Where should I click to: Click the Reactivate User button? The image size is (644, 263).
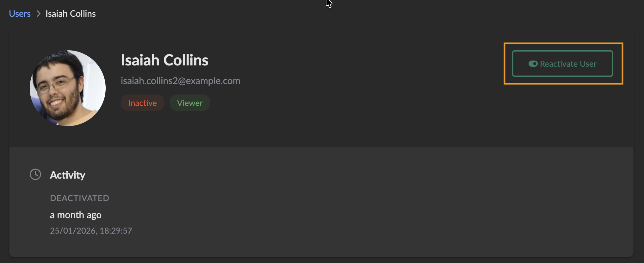click(x=562, y=64)
